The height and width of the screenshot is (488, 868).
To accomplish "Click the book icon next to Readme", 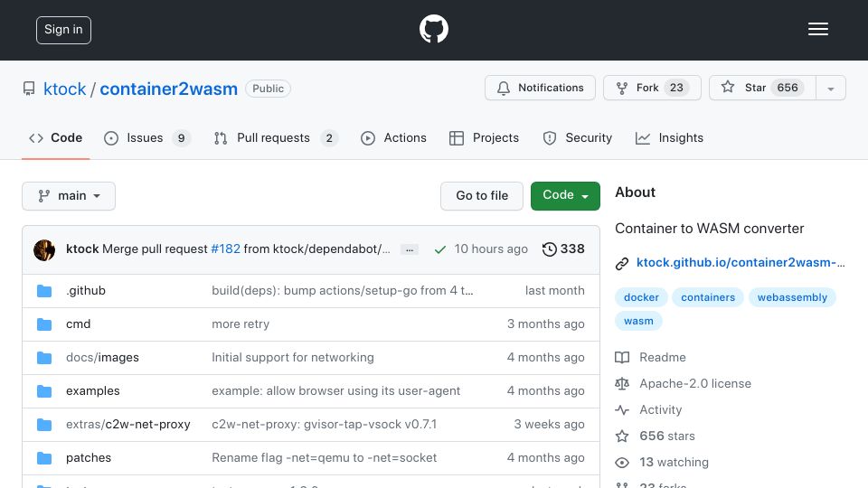I will coord(622,358).
